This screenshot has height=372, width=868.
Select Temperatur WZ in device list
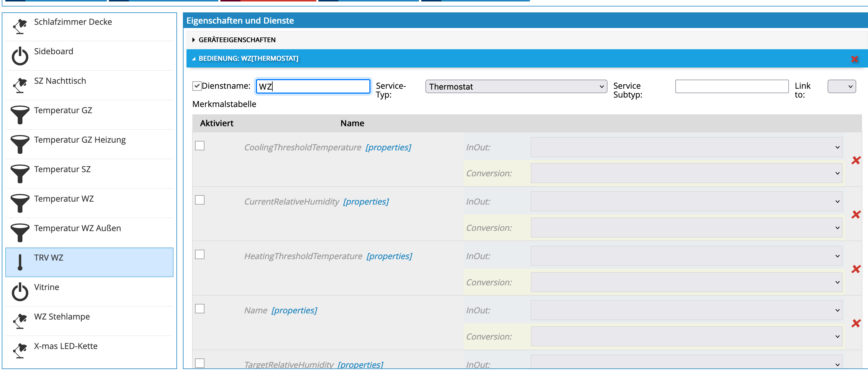[89, 203]
